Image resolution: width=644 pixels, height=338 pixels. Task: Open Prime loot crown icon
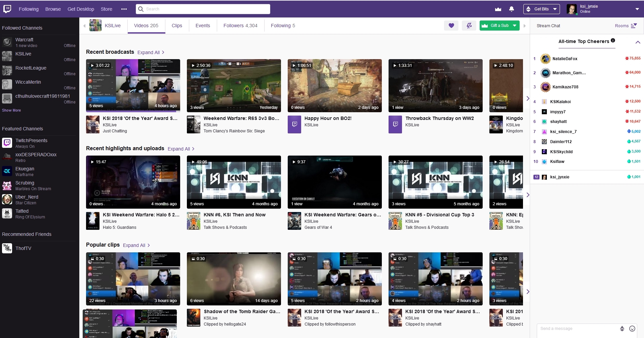point(498,9)
